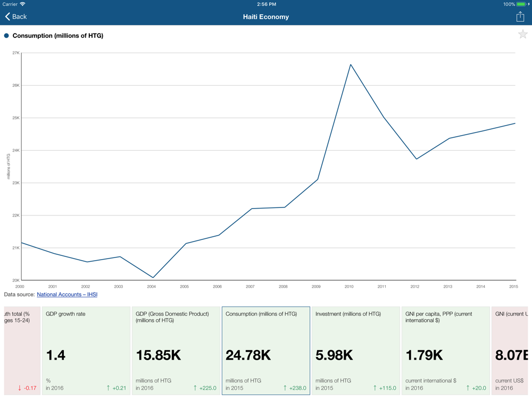The height and width of the screenshot is (399, 532).
Task: Click the blue Consumption legend dot
Action: pos(6,36)
